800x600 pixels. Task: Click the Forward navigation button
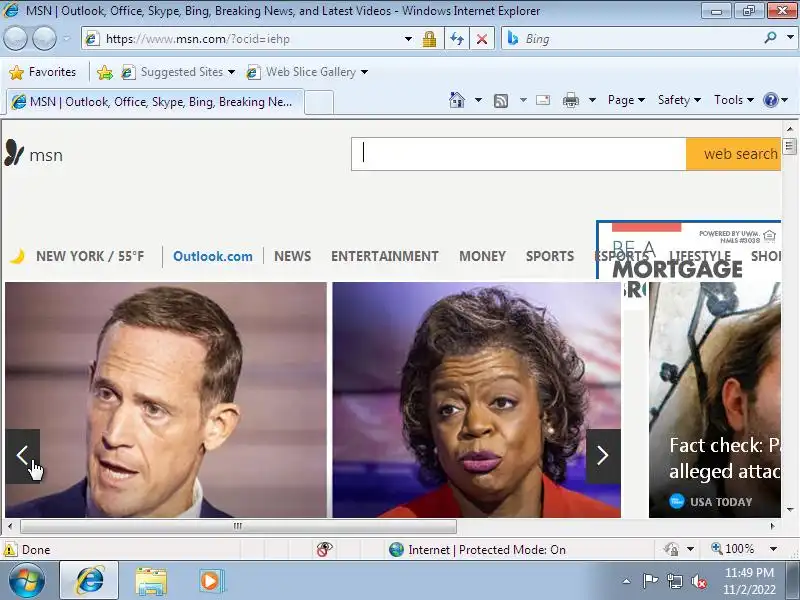[45, 39]
